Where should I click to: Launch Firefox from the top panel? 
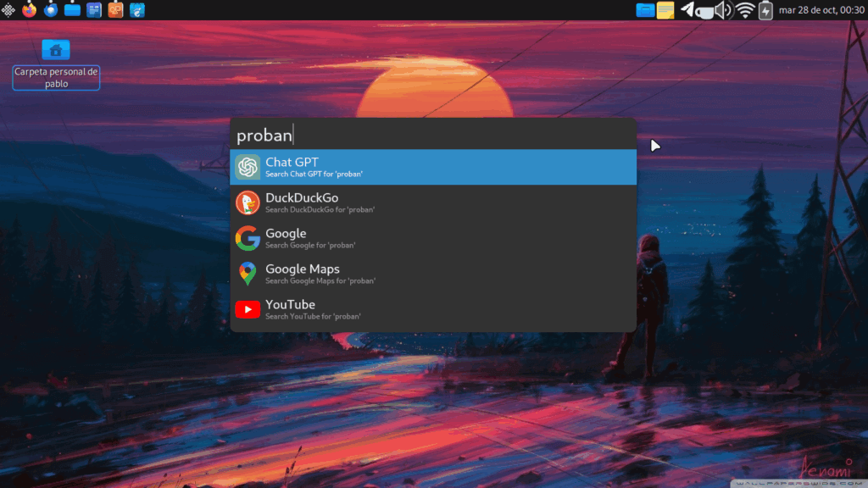(x=30, y=10)
